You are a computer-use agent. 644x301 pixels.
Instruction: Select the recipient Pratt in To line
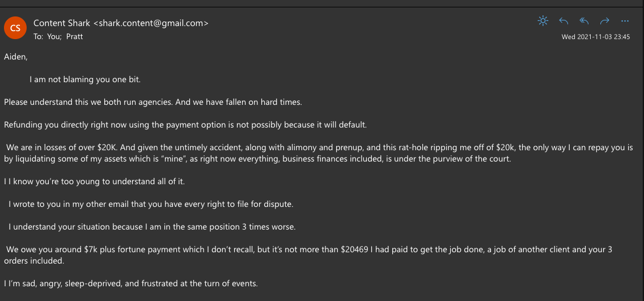pyautogui.click(x=75, y=36)
